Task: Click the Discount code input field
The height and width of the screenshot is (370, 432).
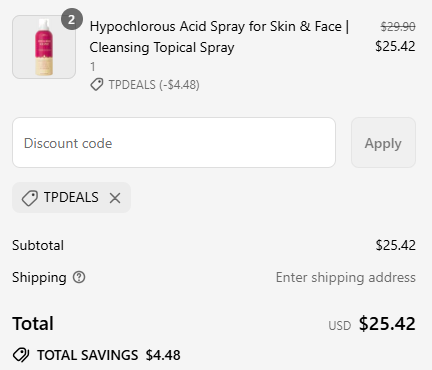Action: click(x=174, y=143)
